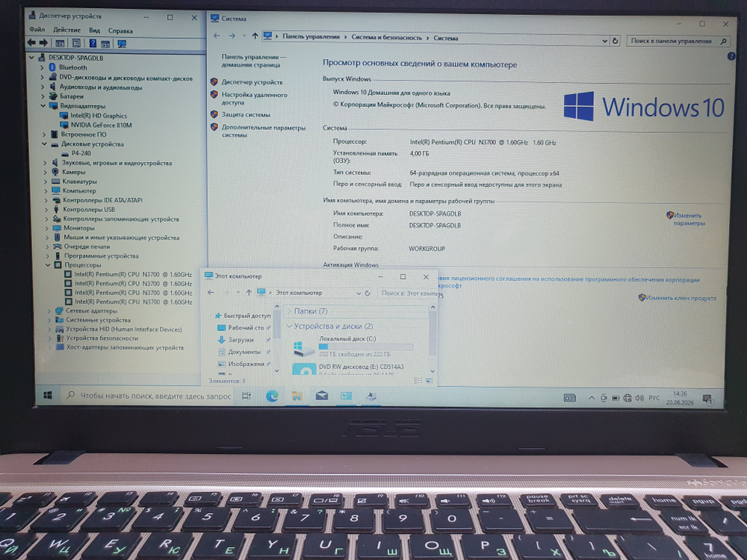This screenshot has width=747, height=560.
Task: Open notification center icon on taskbar
Action: click(x=707, y=399)
